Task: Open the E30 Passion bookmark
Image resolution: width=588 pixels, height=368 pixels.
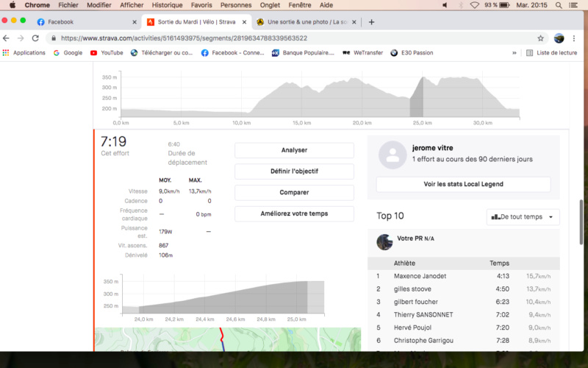Action: 412,52
